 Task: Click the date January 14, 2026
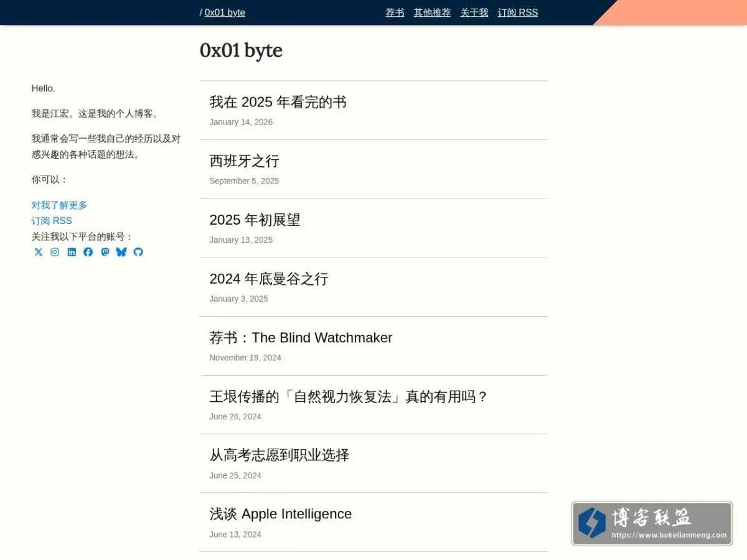(241, 122)
